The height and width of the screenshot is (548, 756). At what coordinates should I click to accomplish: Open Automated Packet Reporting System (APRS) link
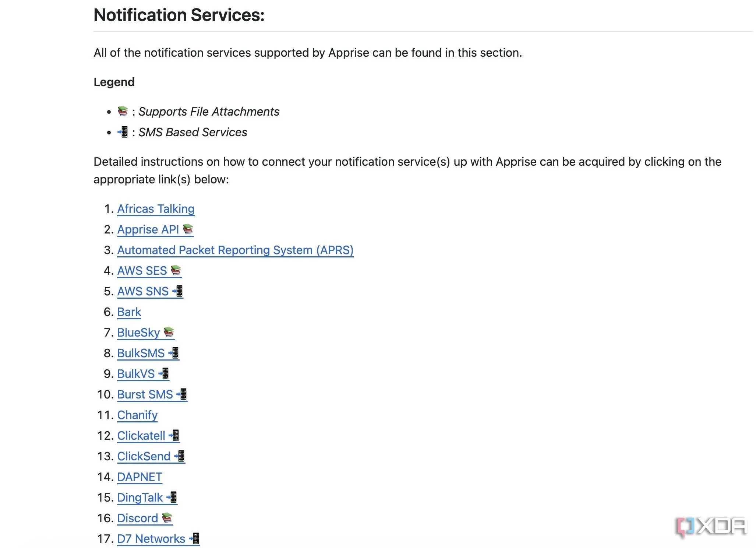[x=235, y=250]
